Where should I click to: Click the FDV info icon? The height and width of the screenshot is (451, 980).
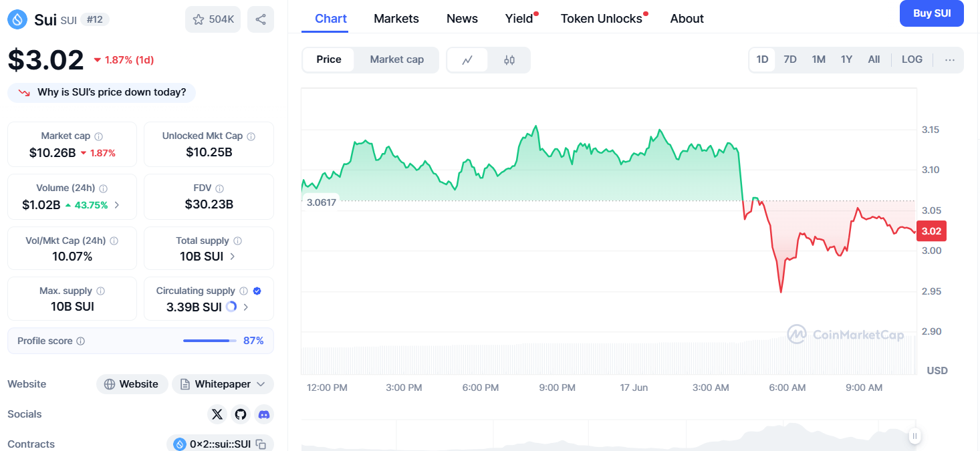tap(220, 188)
